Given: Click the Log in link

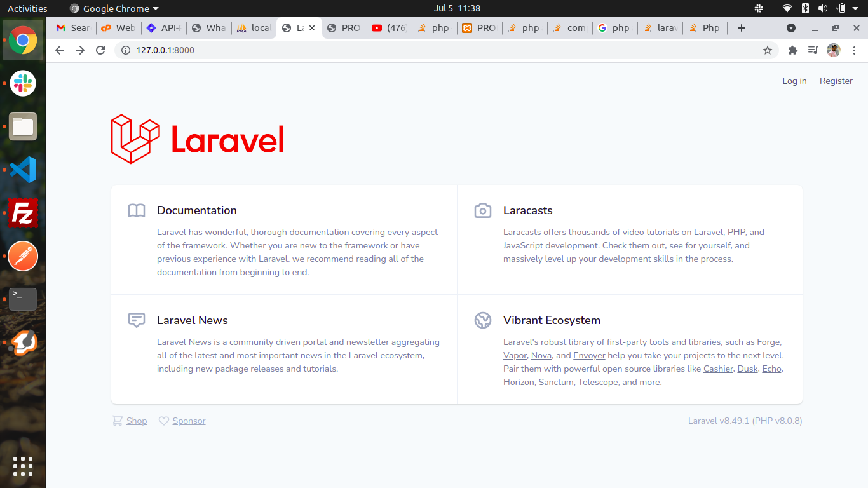Looking at the screenshot, I should (794, 81).
